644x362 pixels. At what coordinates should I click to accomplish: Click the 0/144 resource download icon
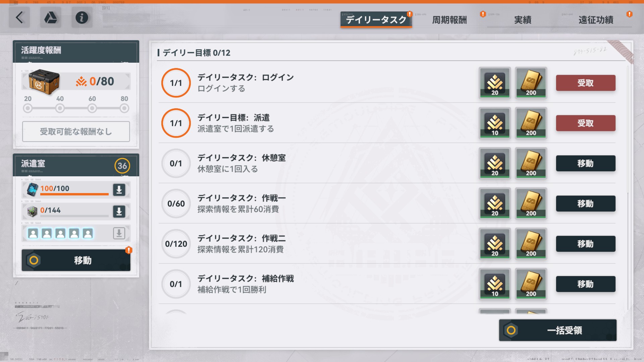[x=119, y=212]
